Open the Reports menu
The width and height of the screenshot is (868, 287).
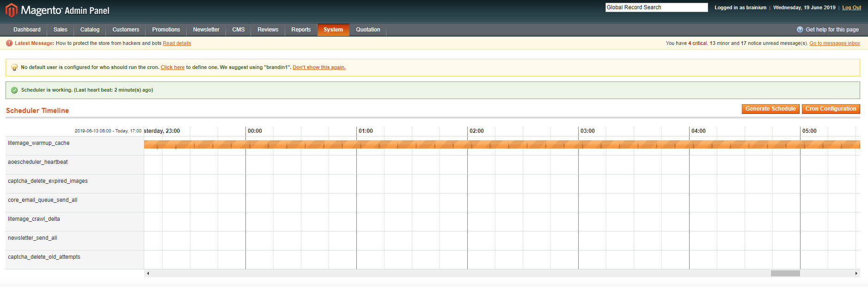[x=301, y=30]
